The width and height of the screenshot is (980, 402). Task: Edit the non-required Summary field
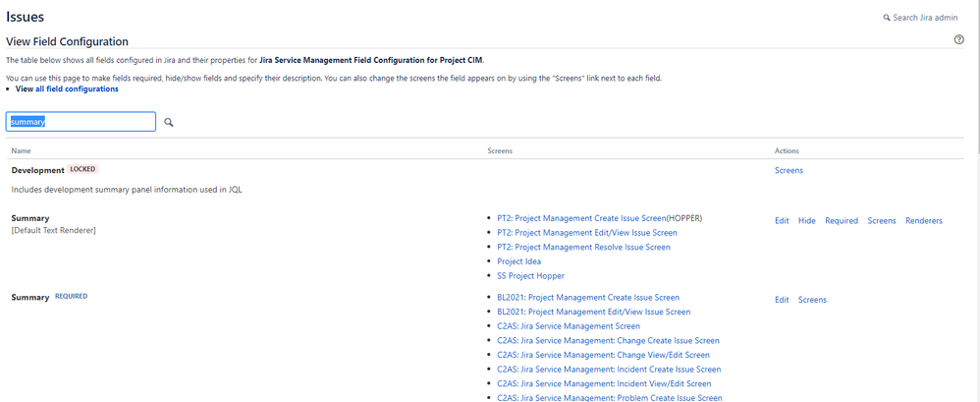point(782,221)
